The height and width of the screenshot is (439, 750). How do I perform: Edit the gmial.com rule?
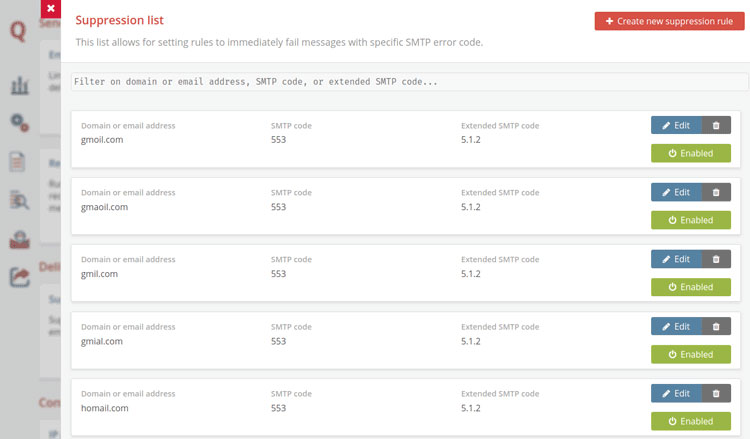pyautogui.click(x=676, y=326)
